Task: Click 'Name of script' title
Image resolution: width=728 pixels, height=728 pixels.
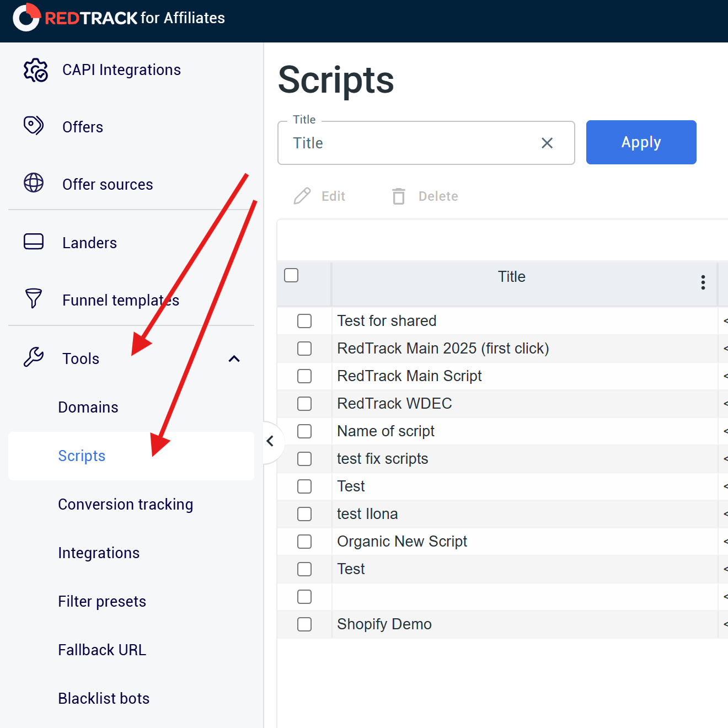Action: 386,431
